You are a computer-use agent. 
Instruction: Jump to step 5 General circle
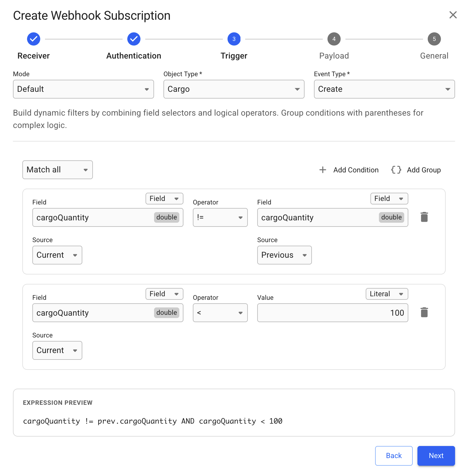(434, 39)
